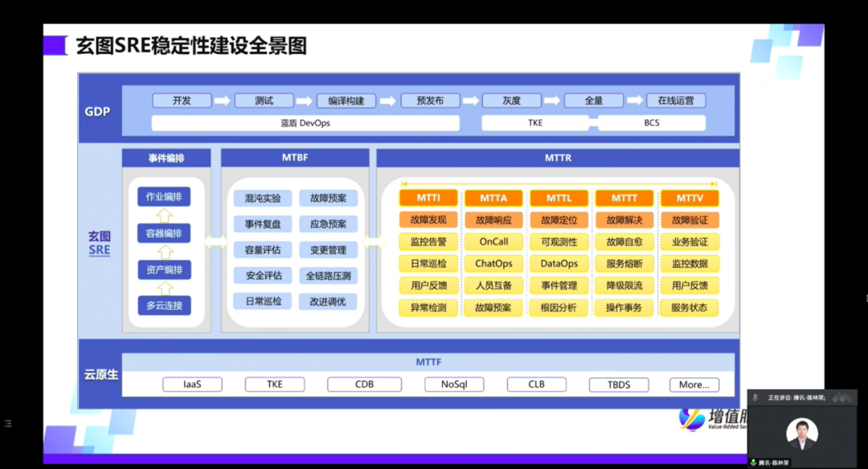Click the 变更管理 item

pos(328,250)
